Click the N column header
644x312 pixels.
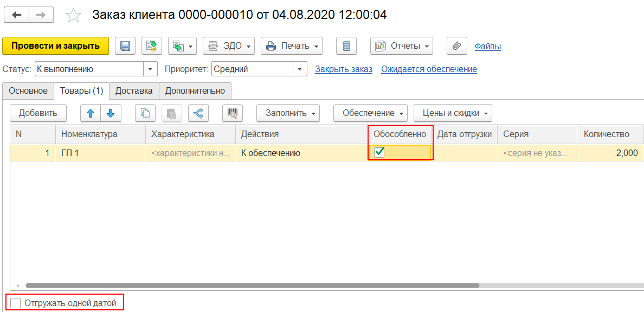pyautogui.click(x=33, y=134)
